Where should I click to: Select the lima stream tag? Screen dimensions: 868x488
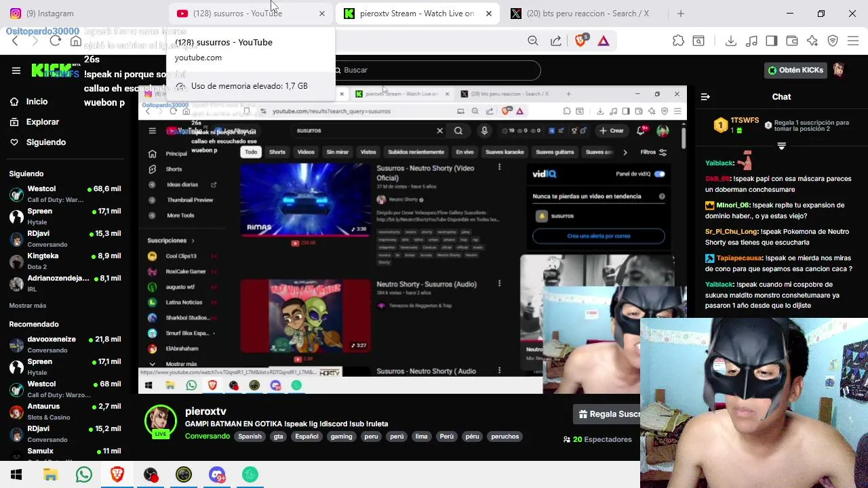pyautogui.click(x=422, y=436)
